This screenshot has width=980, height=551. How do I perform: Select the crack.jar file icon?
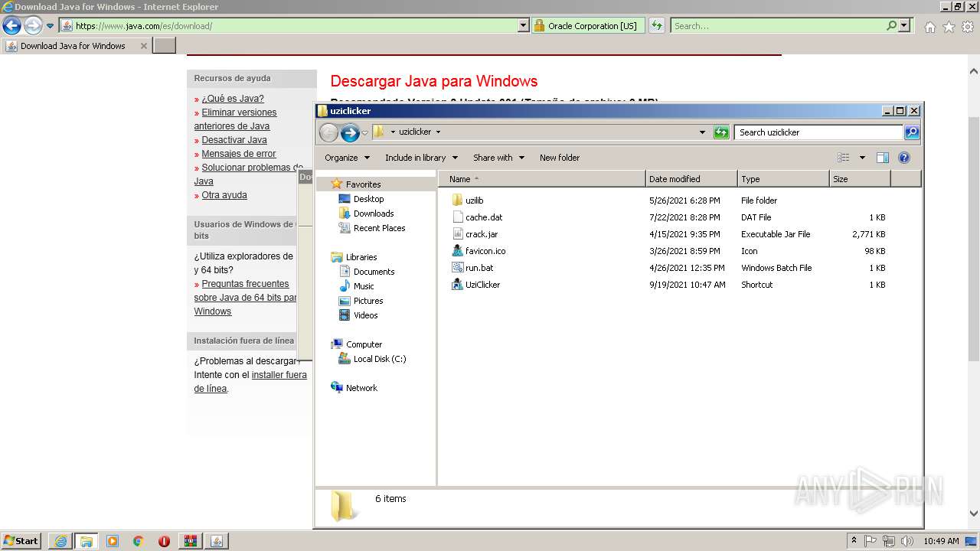pos(457,234)
